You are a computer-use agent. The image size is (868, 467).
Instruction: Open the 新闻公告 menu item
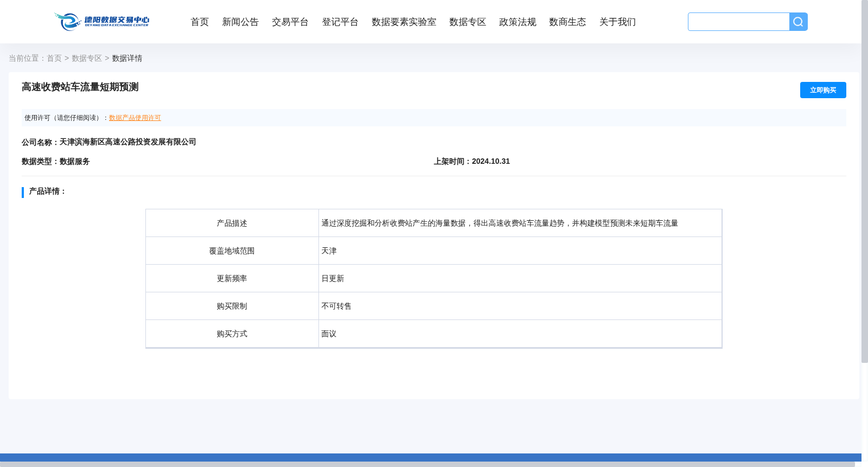(240, 22)
